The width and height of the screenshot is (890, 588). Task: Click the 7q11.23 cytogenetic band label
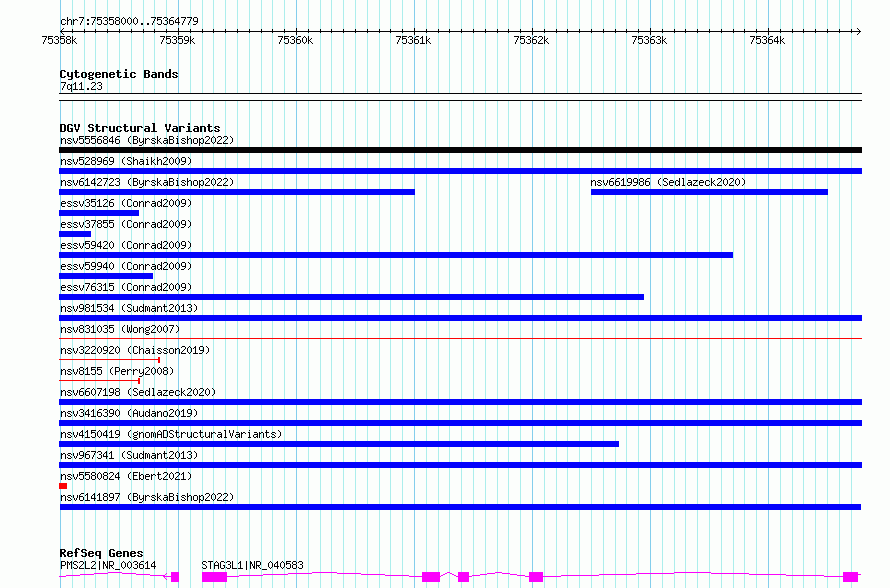[81, 86]
